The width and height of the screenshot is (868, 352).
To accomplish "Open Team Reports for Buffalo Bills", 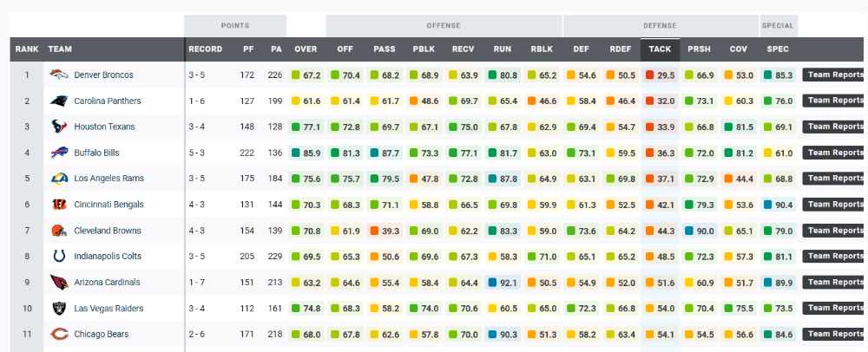I will (x=835, y=153).
